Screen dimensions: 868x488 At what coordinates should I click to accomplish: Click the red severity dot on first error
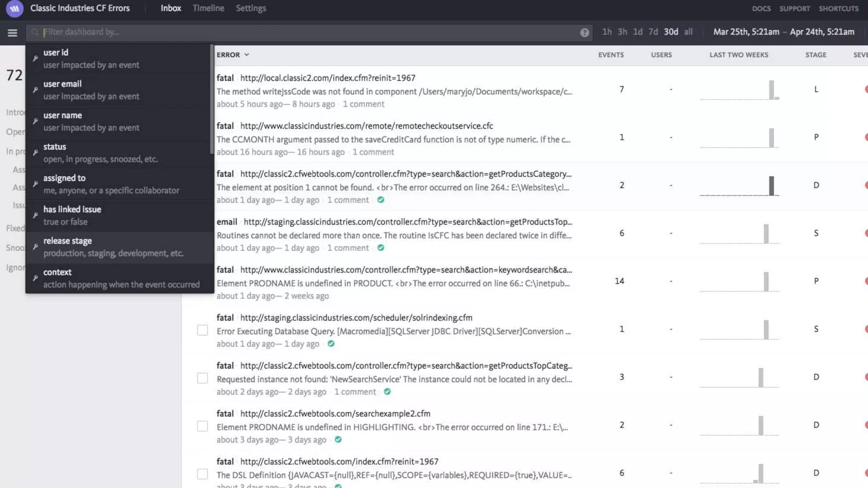(x=866, y=89)
